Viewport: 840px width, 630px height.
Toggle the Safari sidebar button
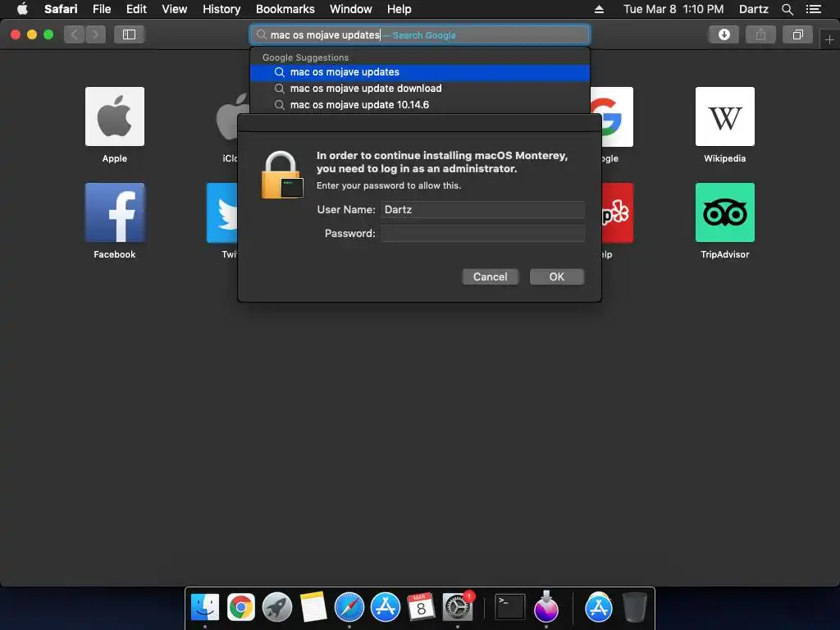(129, 34)
